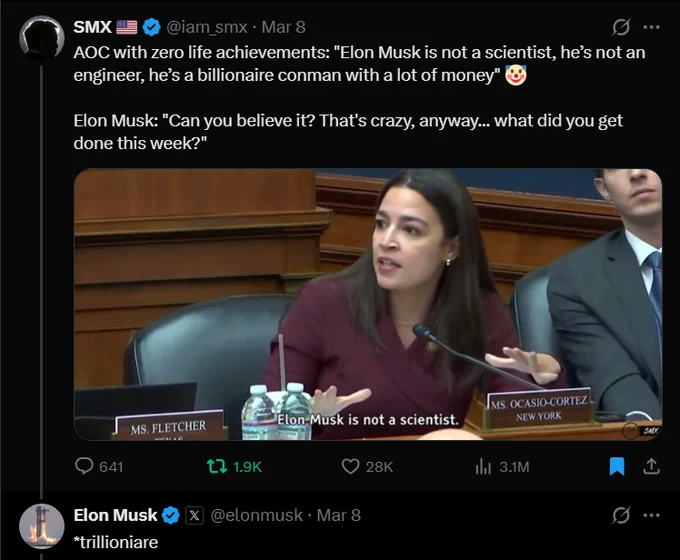Viewport: 680px width, 560px height.
Task: Open Elon Musk's profile picture
Action: [x=42, y=526]
